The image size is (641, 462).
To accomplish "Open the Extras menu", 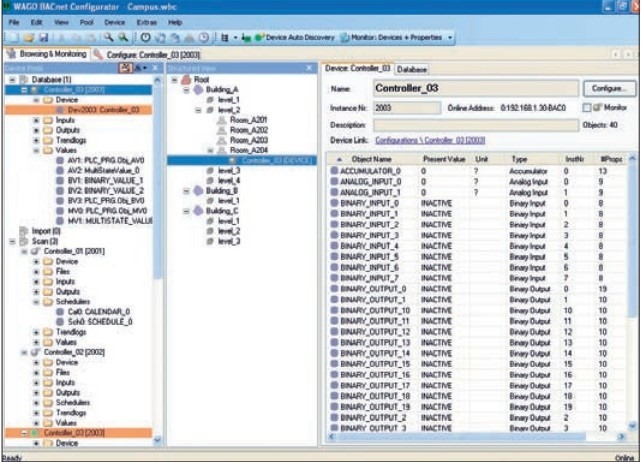I will 147,22.
